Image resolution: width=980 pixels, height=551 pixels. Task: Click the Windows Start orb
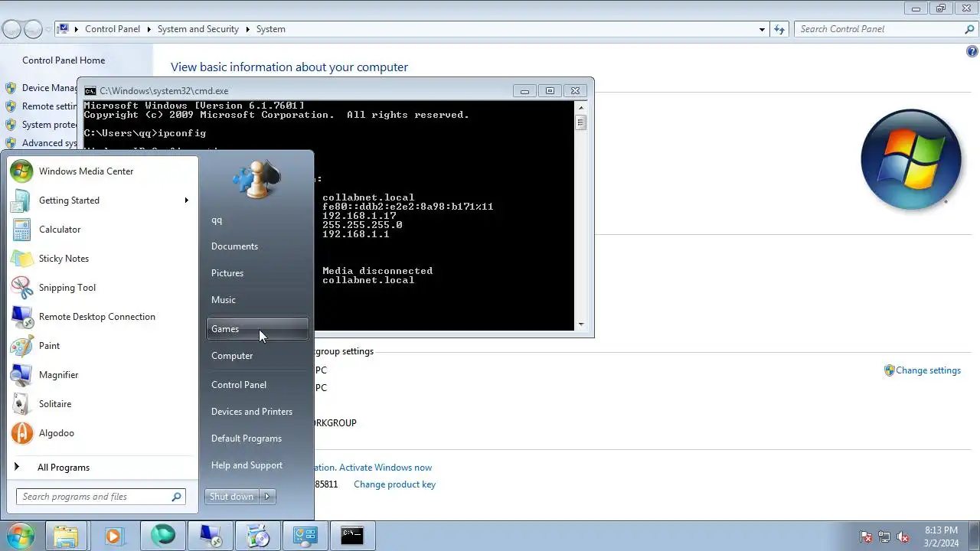click(20, 536)
